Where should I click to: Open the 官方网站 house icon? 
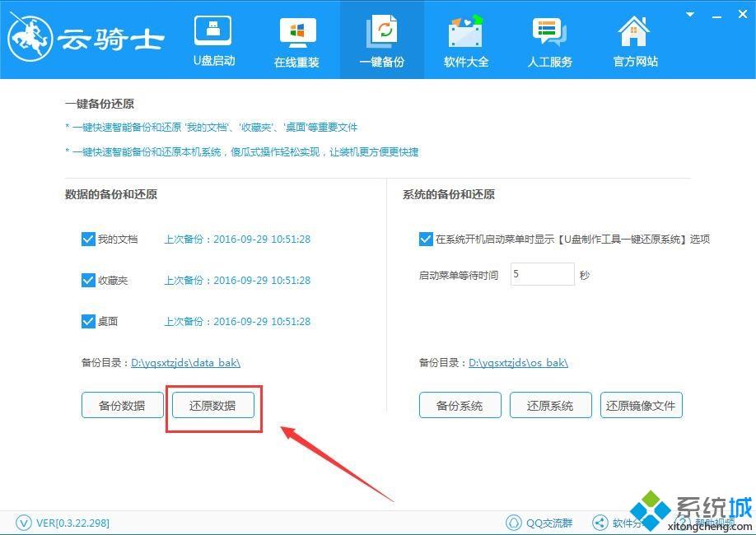[x=635, y=33]
